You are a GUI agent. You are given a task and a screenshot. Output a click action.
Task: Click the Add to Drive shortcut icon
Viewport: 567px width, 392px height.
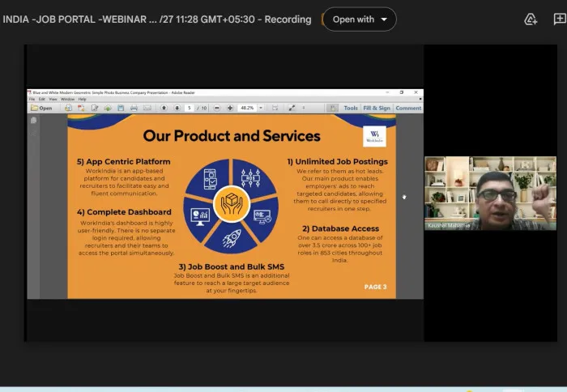(x=531, y=19)
